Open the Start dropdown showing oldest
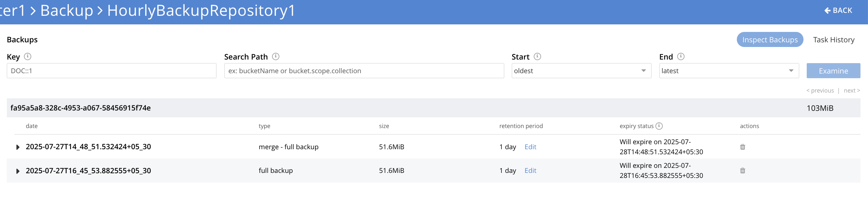The image size is (868, 198). click(581, 71)
